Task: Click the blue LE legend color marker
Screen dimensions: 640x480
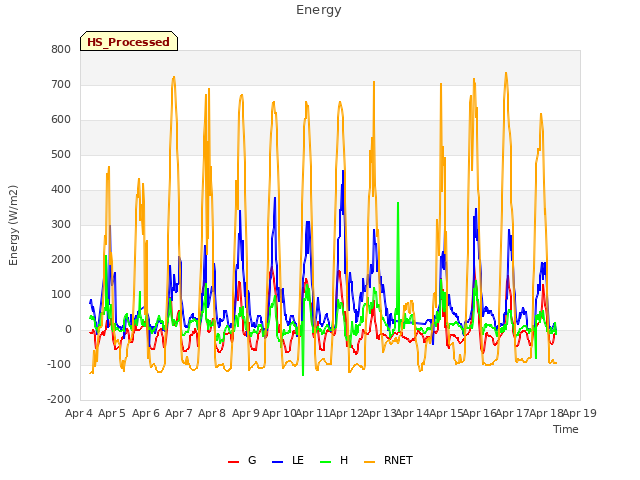Action: coord(277,462)
